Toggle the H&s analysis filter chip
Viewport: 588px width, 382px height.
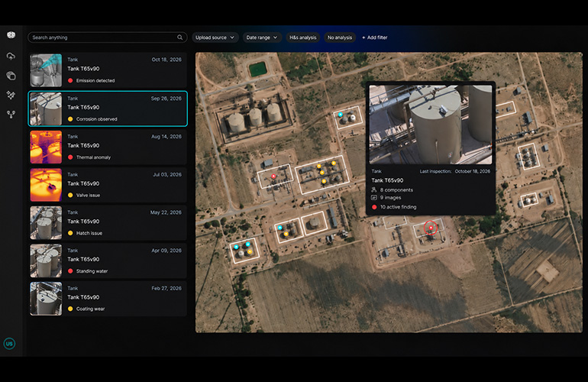coord(302,37)
